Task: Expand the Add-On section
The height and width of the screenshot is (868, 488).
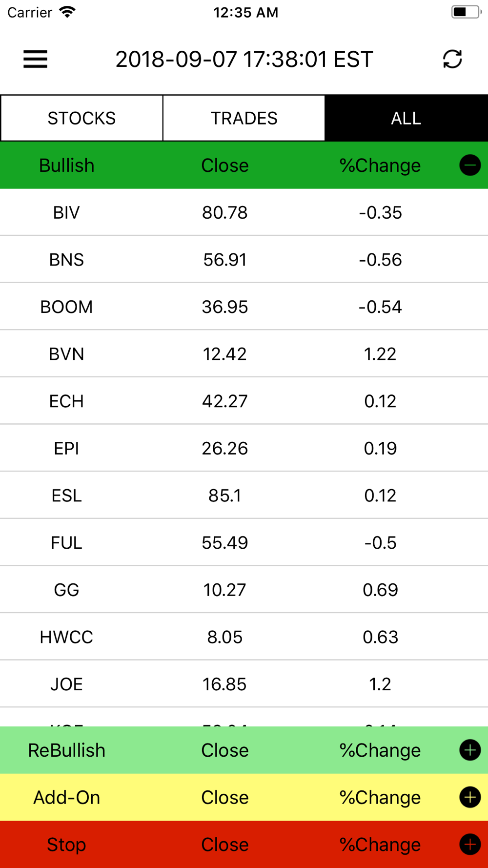Action: coord(470,798)
